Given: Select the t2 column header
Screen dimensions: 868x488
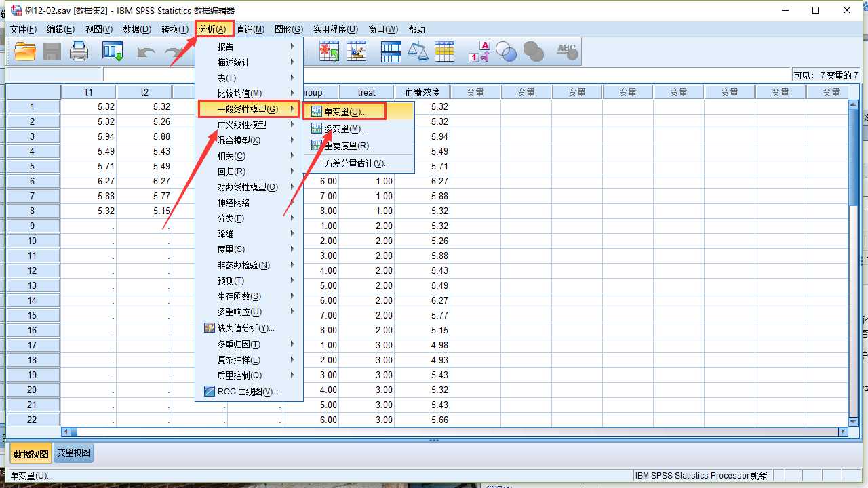Looking at the screenshot, I should click(x=144, y=92).
